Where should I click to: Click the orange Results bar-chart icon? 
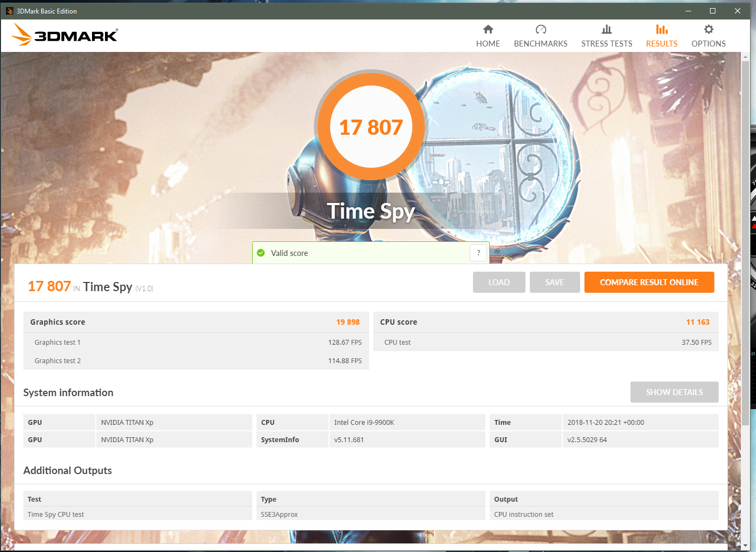point(661,29)
